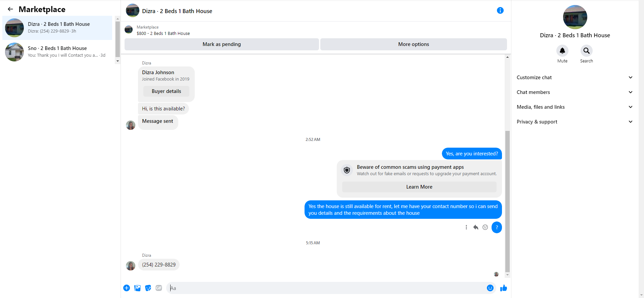Mute the conversation with bell icon
Screen dimensions: 644x298
coord(562,51)
